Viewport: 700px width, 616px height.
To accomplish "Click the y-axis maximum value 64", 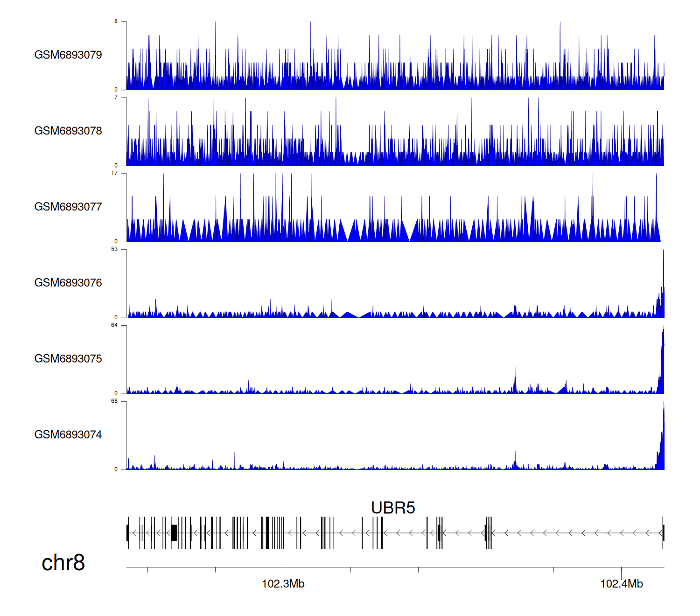I will [114, 325].
